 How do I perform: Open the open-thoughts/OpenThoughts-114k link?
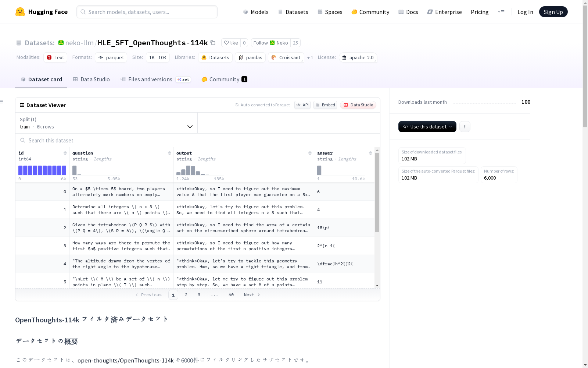coord(125,360)
